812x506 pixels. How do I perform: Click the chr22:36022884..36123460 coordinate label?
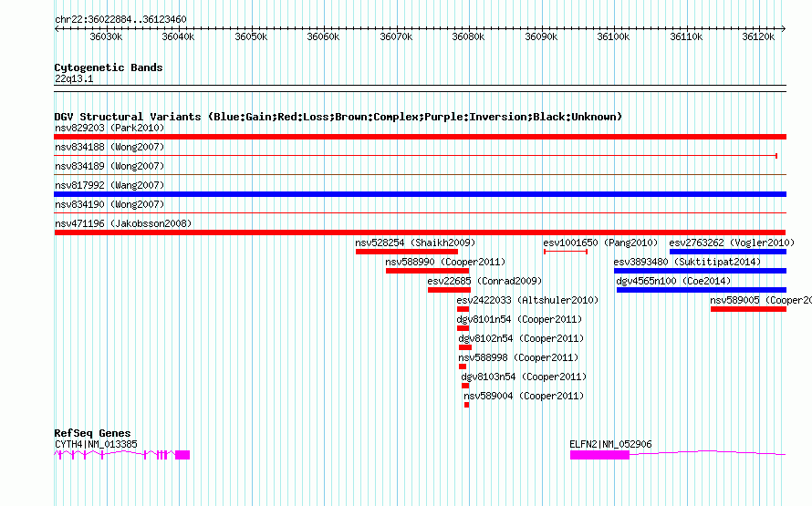pyautogui.click(x=120, y=19)
